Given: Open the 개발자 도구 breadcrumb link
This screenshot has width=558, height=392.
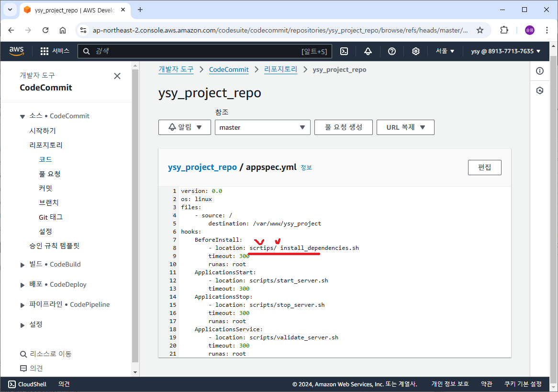Looking at the screenshot, I should [x=176, y=69].
